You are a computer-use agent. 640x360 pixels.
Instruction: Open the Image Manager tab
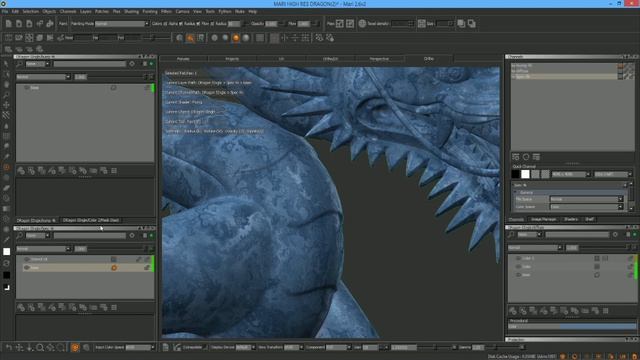click(x=543, y=220)
